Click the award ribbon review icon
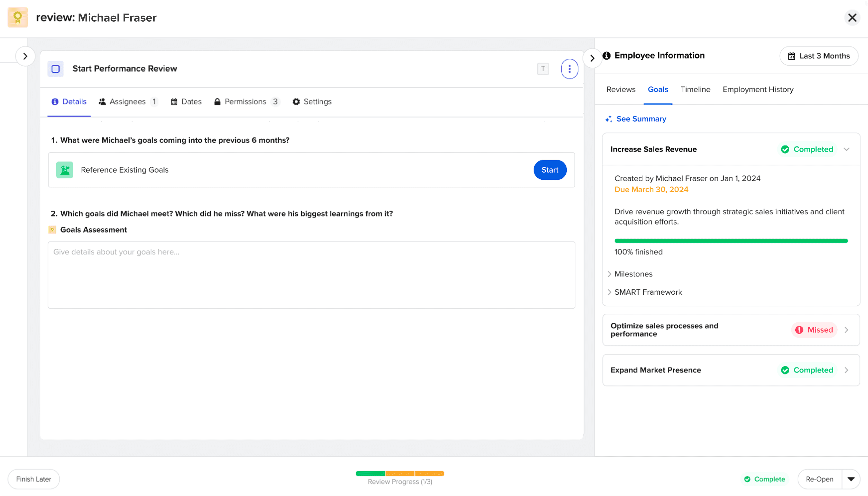Viewport: 868px width, 496px height. coord(18,17)
